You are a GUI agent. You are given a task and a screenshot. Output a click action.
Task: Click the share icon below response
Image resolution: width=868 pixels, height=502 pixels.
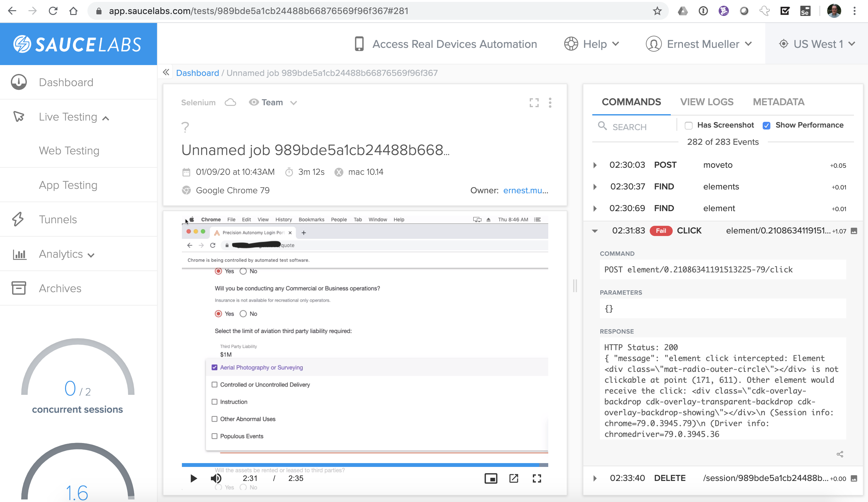840,454
